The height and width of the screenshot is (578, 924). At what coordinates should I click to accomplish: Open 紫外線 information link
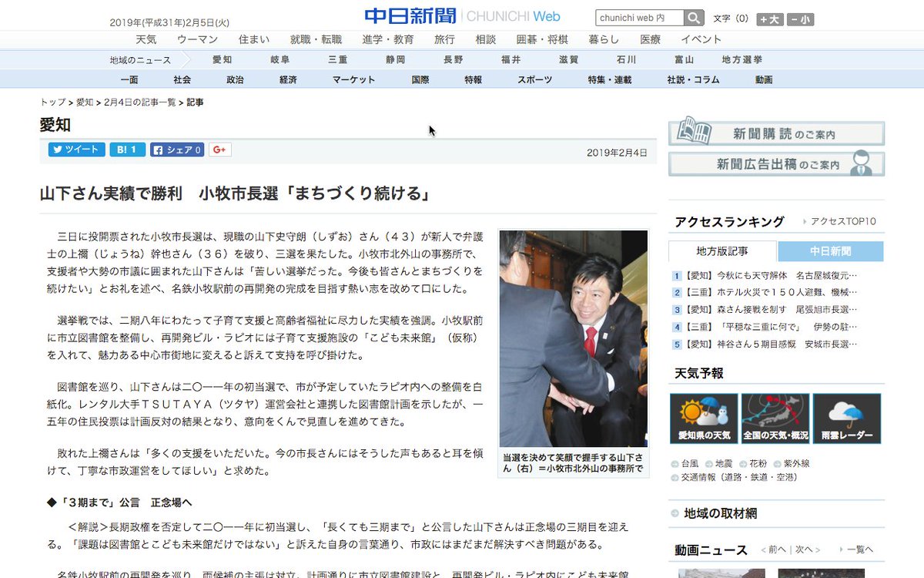(797, 463)
